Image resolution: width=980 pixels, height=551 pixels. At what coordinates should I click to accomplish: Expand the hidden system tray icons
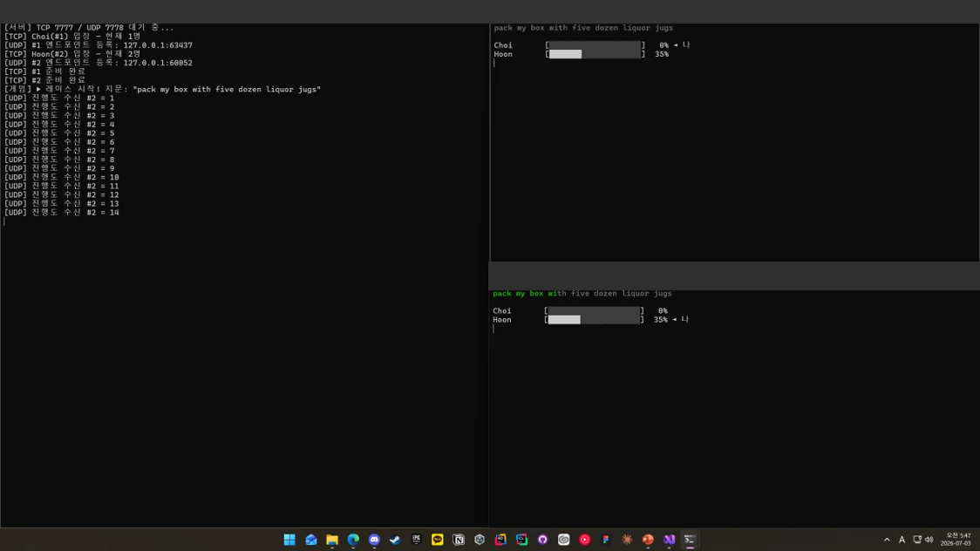click(886, 540)
